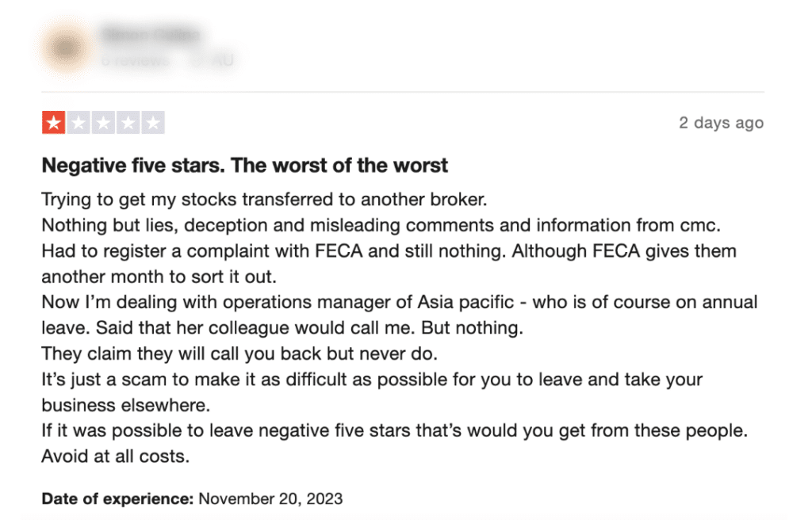Click the '2 days ago' timestamp

[x=721, y=123]
